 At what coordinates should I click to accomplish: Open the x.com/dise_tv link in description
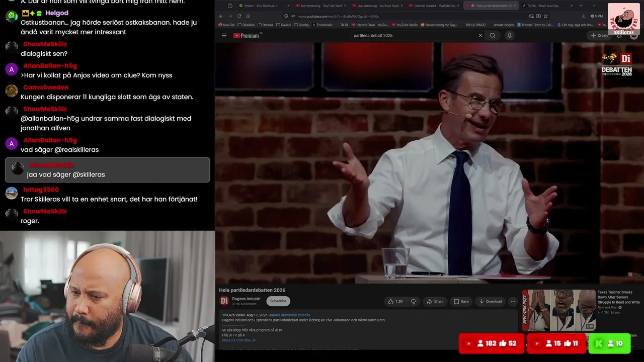pos(239,340)
